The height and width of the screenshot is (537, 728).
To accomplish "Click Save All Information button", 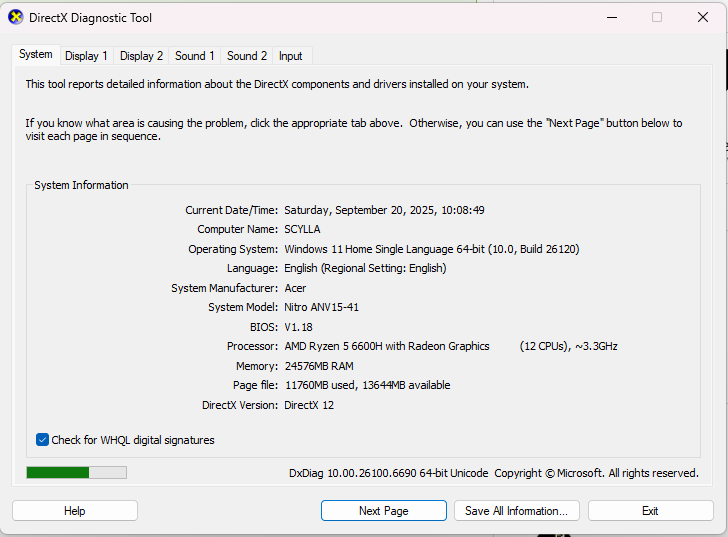I will pos(517,511).
